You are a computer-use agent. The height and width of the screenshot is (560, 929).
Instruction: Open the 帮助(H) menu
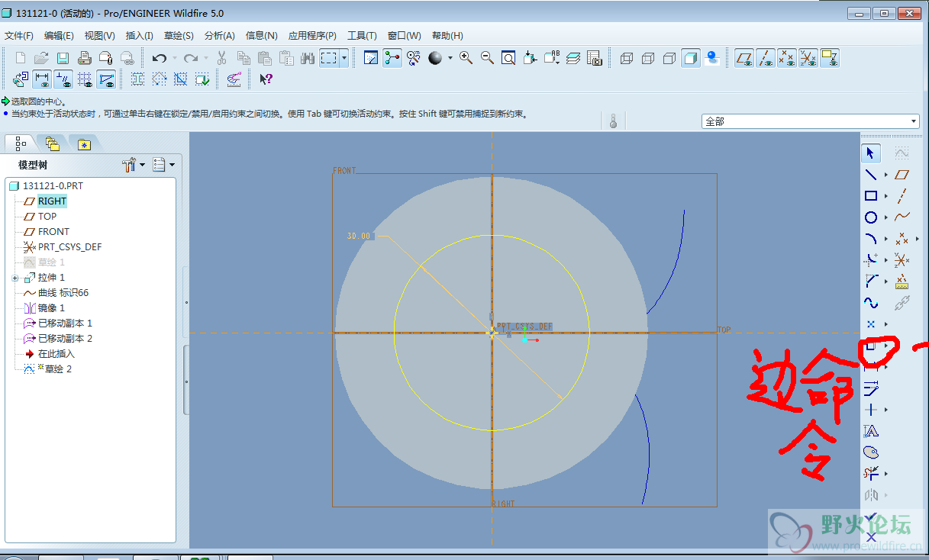click(x=447, y=36)
